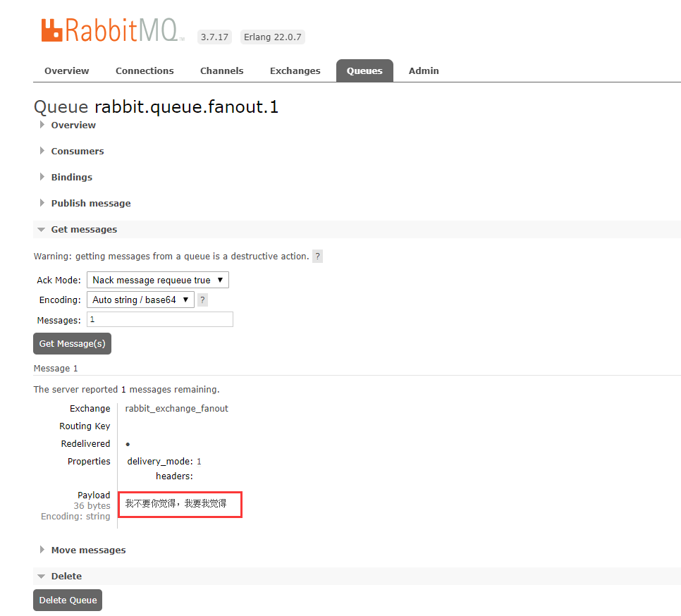
Task: Open the Channels tab
Action: (x=221, y=70)
